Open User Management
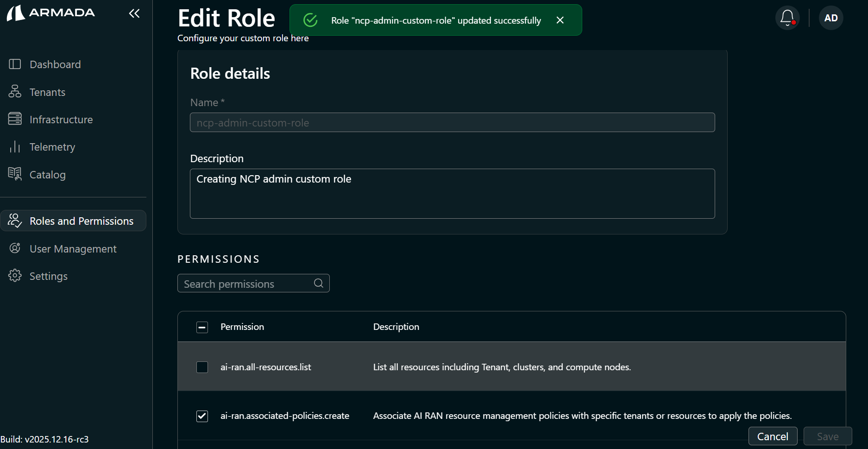 click(73, 248)
